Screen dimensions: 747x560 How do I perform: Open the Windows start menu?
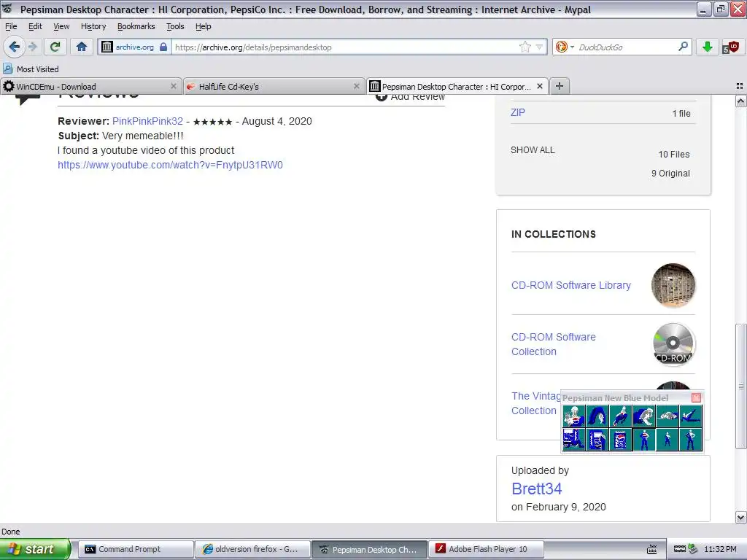(x=35, y=549)
